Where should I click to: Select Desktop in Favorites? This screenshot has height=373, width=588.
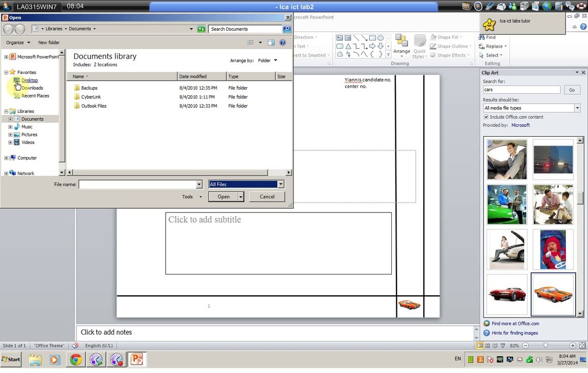30,80
